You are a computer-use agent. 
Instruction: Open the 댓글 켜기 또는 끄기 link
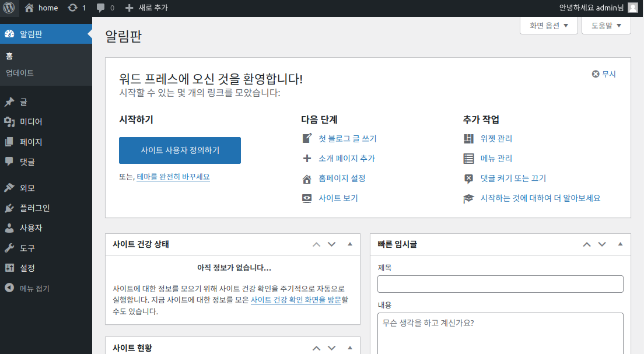513,178
